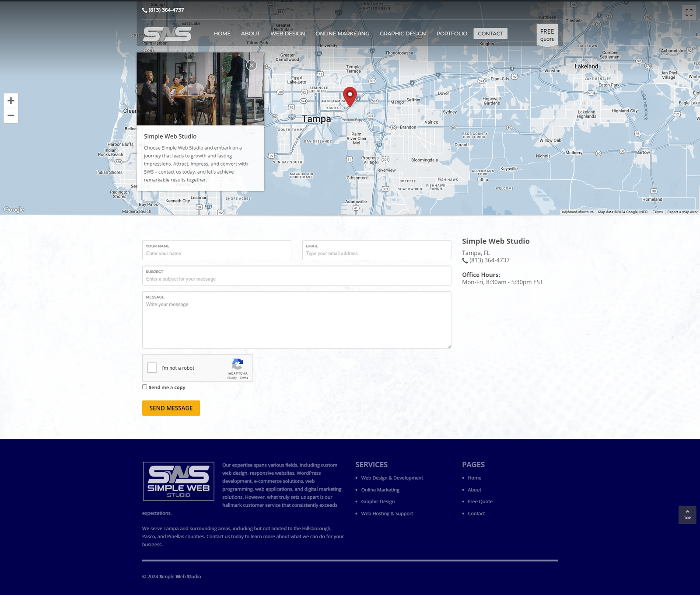Open Web Hosting & Support footer link
This screenshot has width=700, height=595.
pyautogui.click(x=387, y=513)
